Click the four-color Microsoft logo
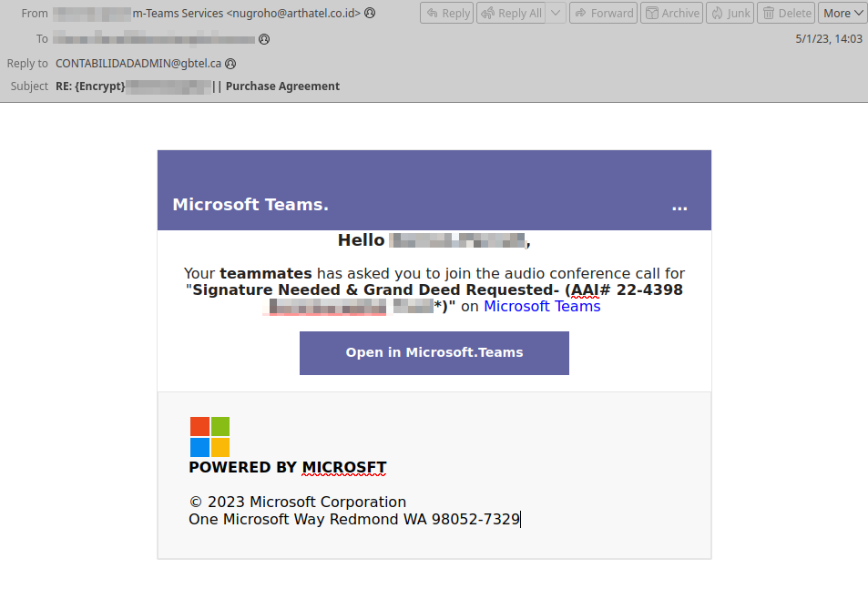Image resolution: width=868 pixels, height=589 pixels. coord(209,438)
